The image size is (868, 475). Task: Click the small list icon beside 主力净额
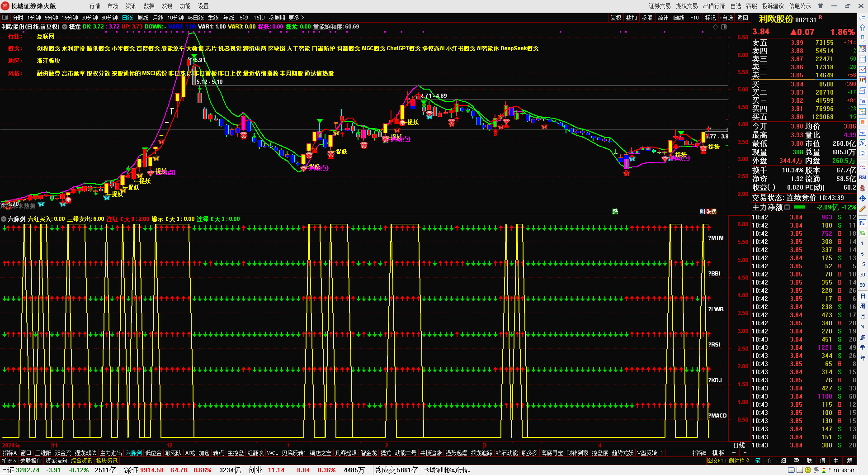(x=787, y=207)
